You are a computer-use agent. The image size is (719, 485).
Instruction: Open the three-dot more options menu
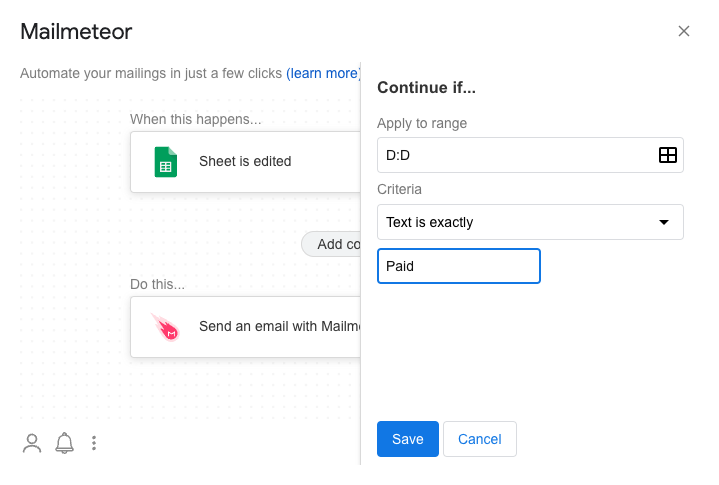click(94, 443)
